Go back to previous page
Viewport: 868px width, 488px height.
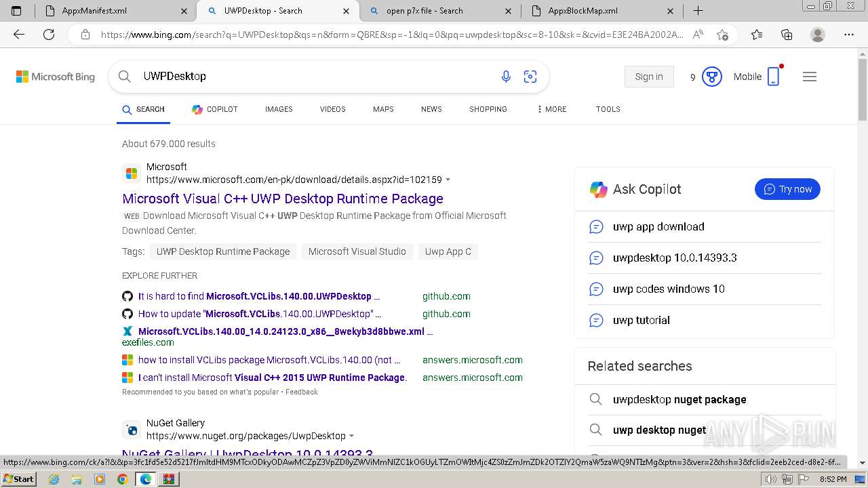coord(19,35)
